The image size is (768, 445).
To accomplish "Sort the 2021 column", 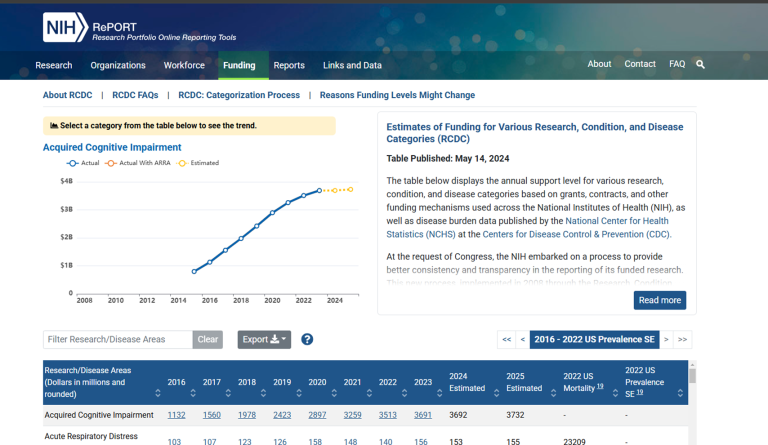I will point(369,393).
